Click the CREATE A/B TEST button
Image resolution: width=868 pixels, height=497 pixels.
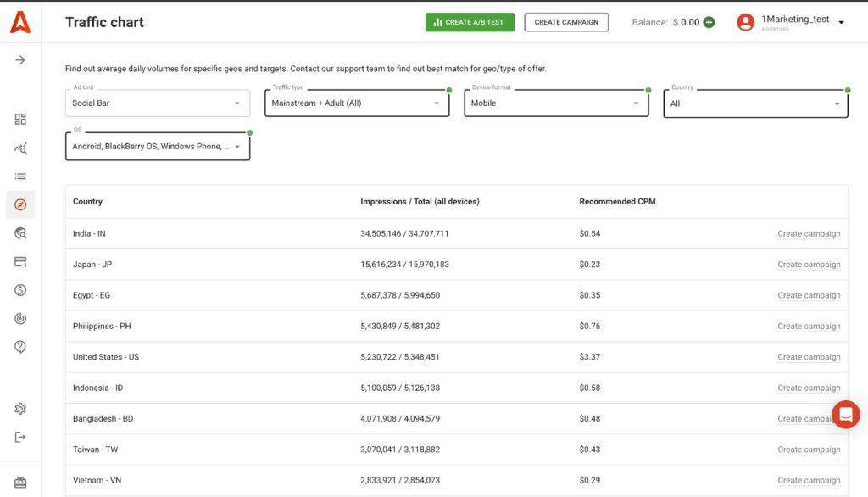click(470, 22)
